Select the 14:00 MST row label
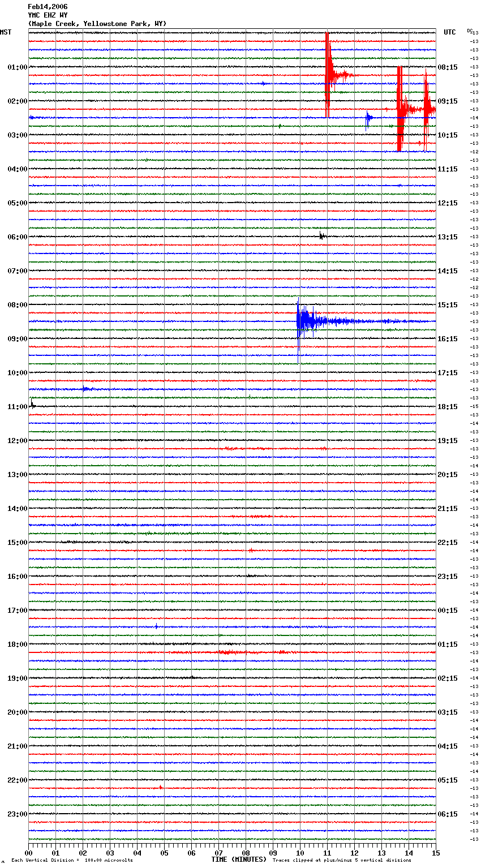 (x=17, y=509)
